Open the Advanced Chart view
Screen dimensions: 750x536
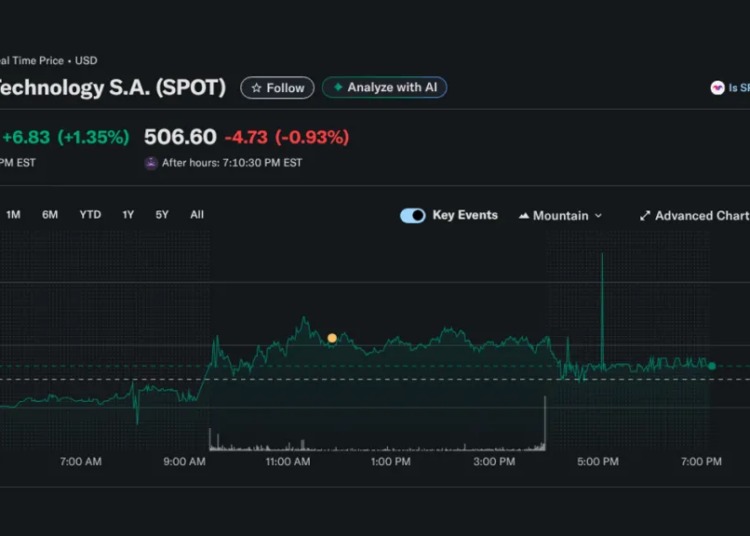click(694, 216)
